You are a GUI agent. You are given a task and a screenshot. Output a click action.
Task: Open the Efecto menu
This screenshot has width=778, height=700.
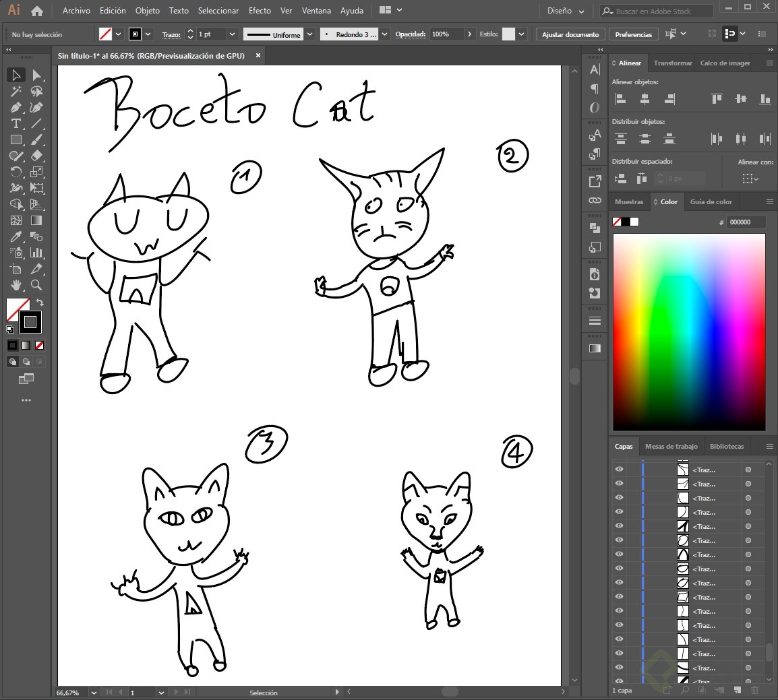(260, 10)
